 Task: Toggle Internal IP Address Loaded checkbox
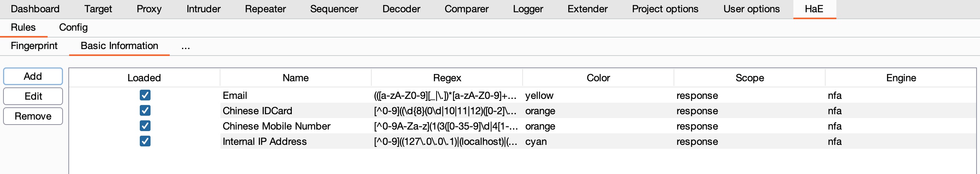[x=145, y=141]
